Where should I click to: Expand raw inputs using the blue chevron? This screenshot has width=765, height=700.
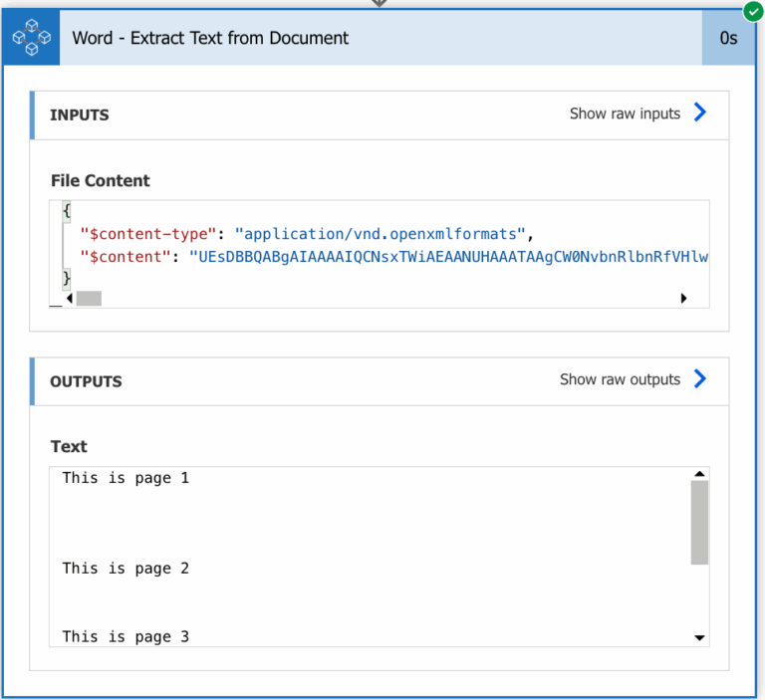pyautogui.click(x=699, y=113)
